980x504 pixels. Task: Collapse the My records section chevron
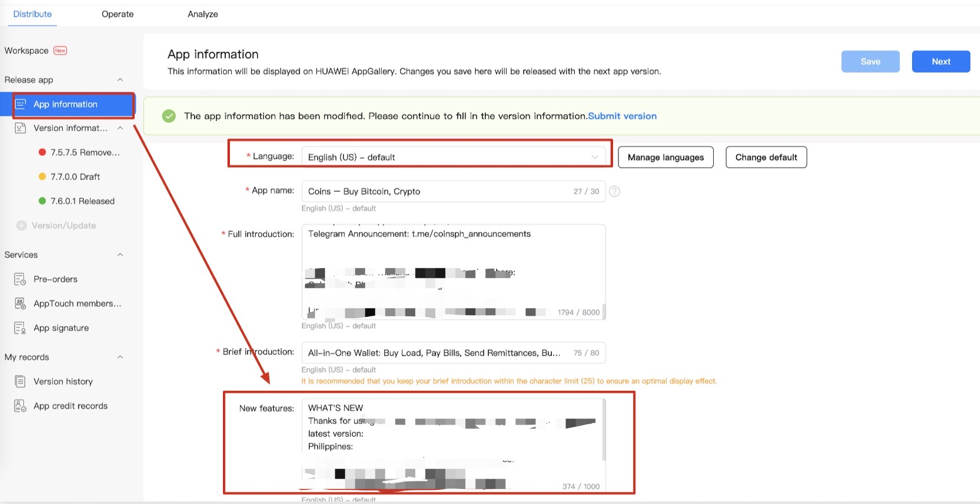[120, 357]
